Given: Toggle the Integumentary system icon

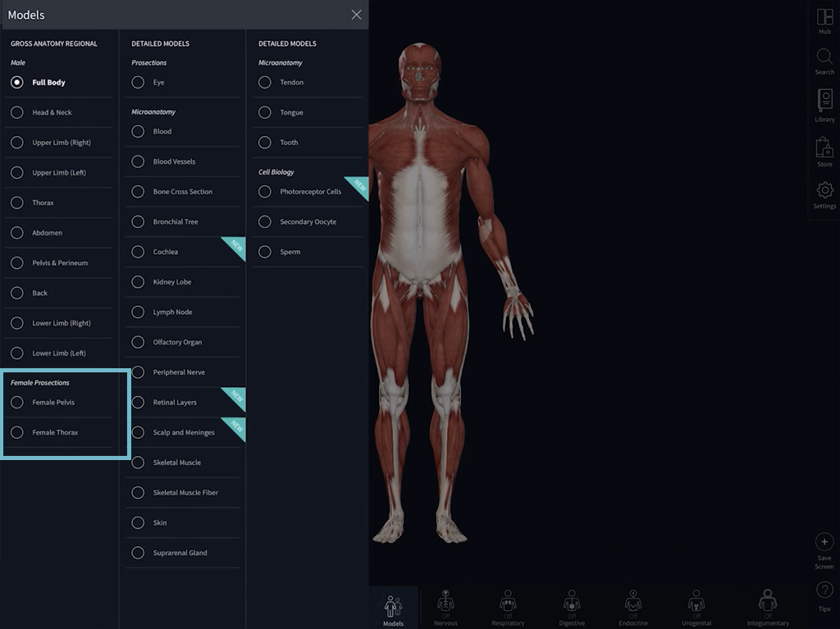Looking at the screenshot, I should pos(768,602).
